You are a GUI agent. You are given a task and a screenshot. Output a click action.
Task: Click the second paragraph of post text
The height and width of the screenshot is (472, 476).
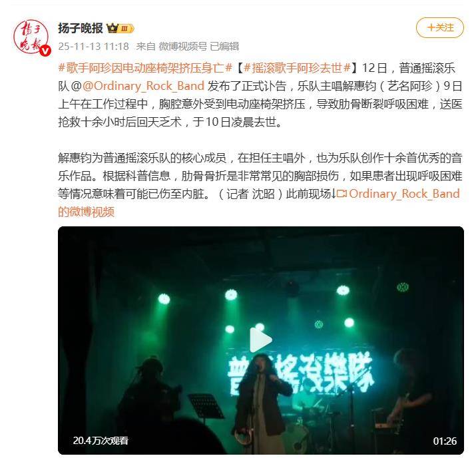(260, 176)
